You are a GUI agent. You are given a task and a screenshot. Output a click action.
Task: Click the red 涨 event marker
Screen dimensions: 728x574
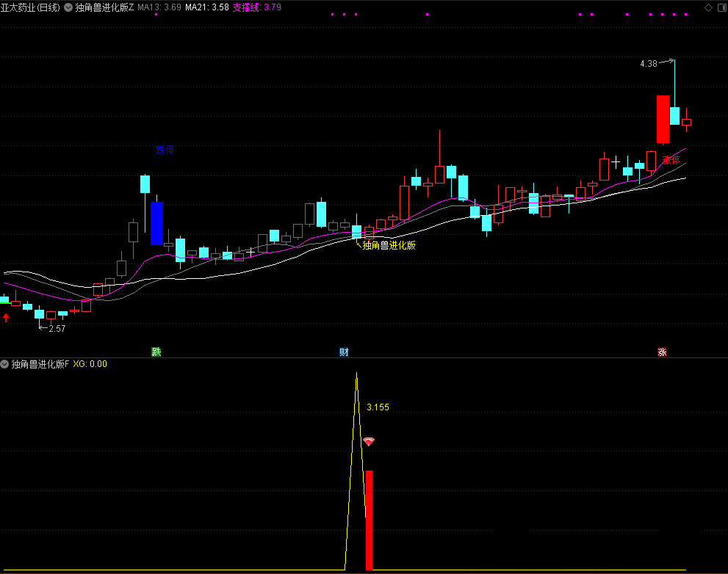pos(662,352)
